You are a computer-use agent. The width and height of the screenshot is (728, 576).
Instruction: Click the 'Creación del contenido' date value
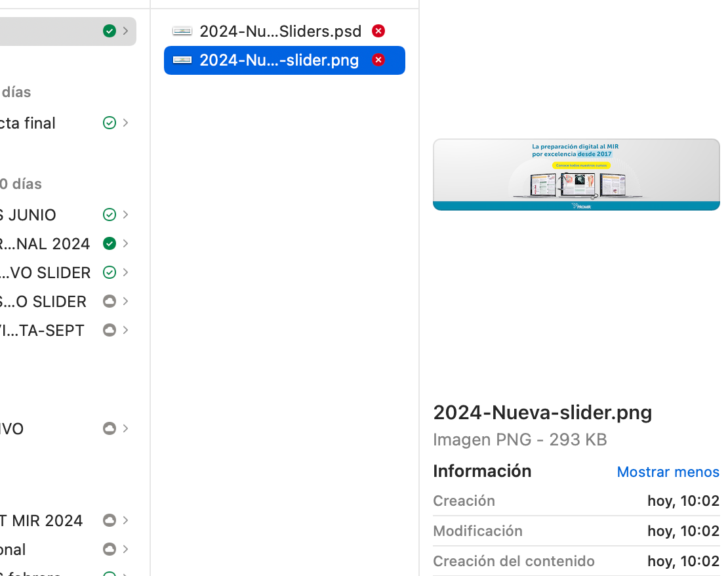pos(683,561)
